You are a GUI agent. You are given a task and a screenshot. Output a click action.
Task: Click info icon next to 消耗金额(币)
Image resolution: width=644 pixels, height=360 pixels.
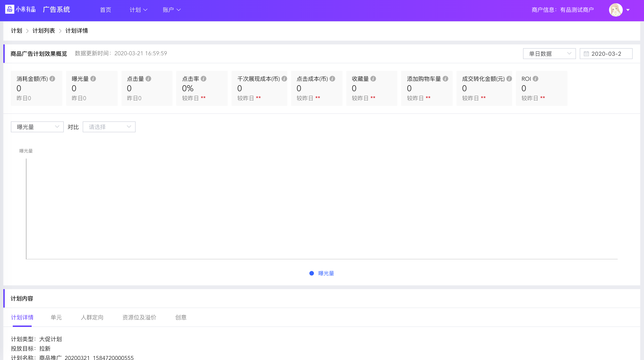pos(52,79)
